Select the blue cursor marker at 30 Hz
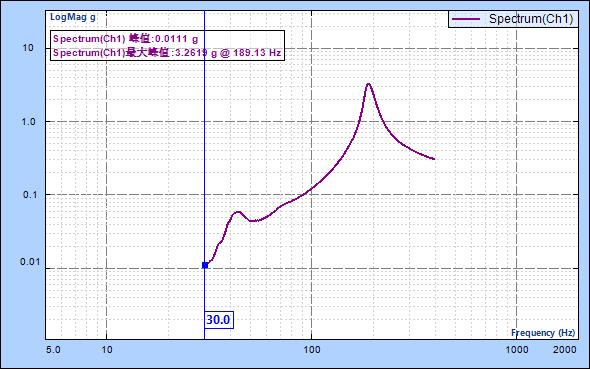The width and height of the screenshot is (590, 369). click(205, 265)
